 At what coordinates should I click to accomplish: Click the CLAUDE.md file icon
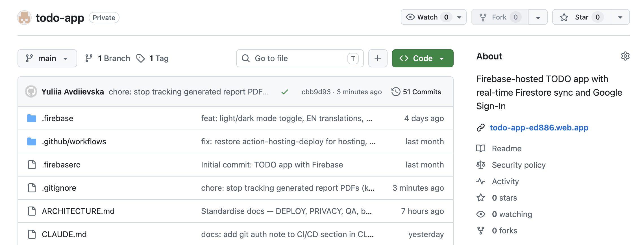(32, 234)
